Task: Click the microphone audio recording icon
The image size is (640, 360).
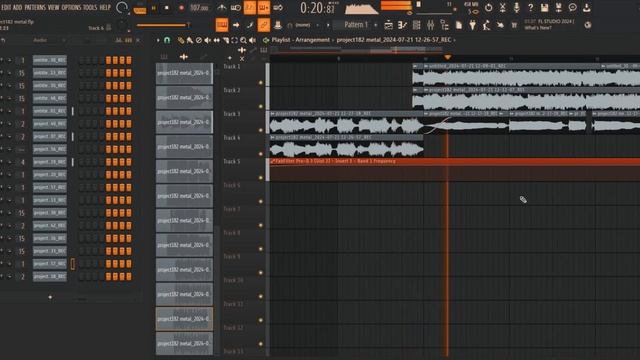Action: click(x=516, y=7)
